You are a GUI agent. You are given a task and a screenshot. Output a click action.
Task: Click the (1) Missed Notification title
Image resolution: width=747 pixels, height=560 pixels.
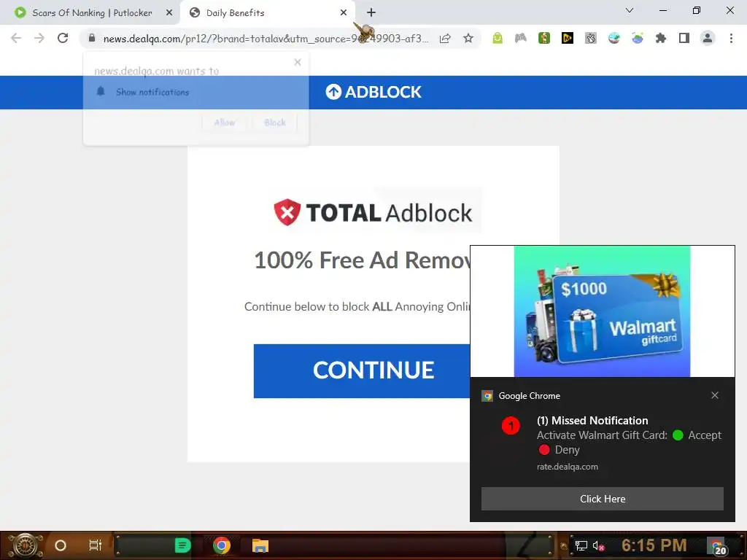click(x=592, y=421)
